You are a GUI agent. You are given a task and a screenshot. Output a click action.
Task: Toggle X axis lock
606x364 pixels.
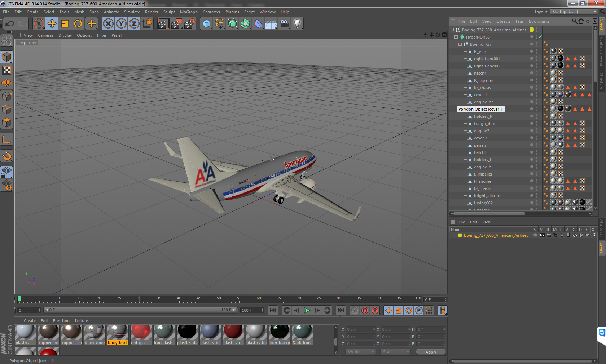108,24
